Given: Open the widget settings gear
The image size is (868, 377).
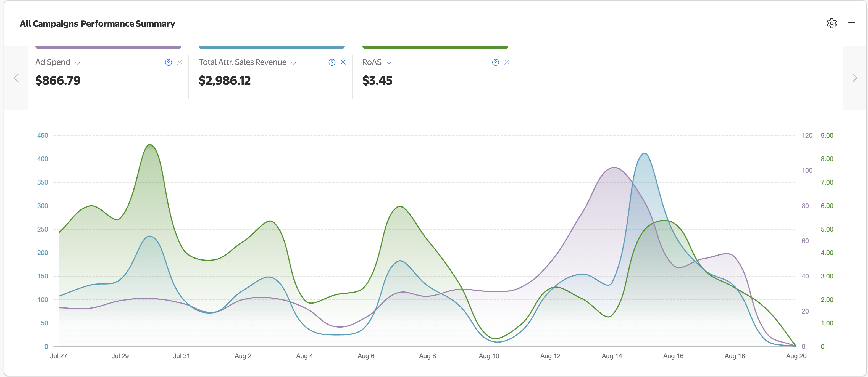Looking at the screenshot, I should click(832, 23).
